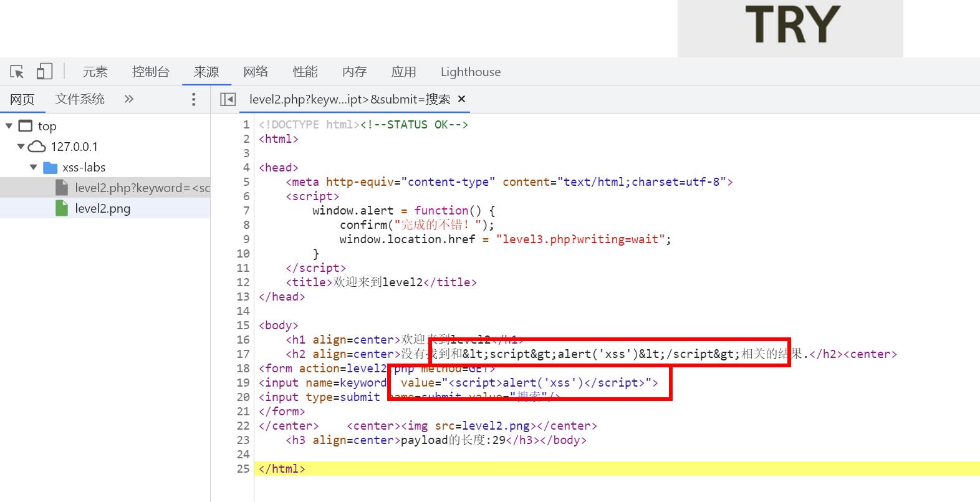Click line number 25 in gutter
Viewport: 980px width, 502px height.
click(243, 468)
